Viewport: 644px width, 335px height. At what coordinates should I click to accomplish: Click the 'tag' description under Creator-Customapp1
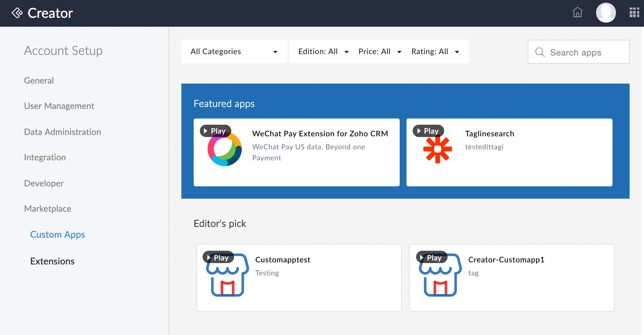[x=473, y=273]
